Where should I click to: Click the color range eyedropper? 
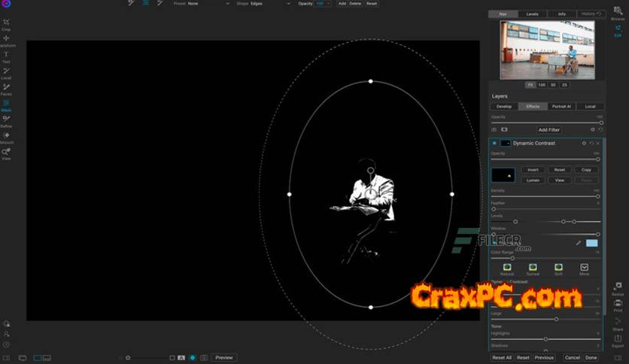coord(579,243)
